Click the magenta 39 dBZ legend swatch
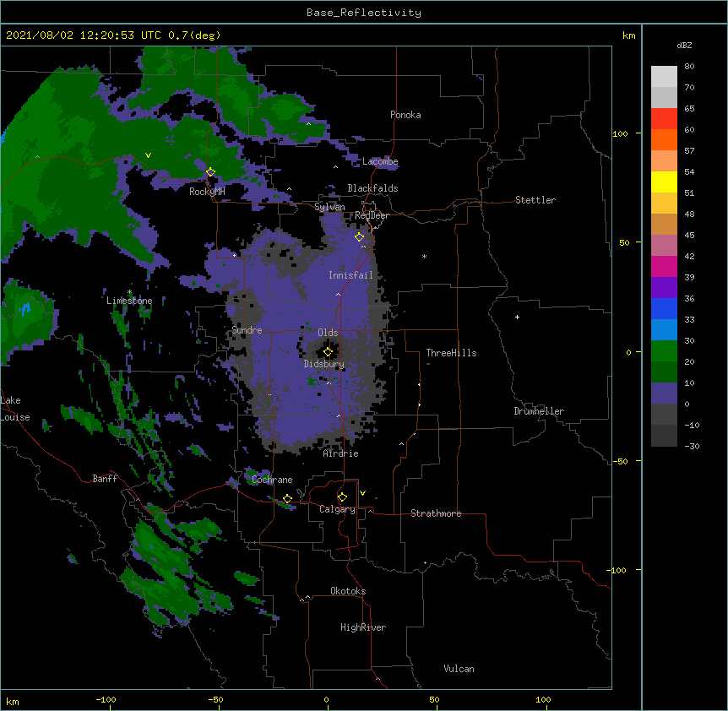The width and height of the screenshot is (728, 711). pyautogui.click(x=664, y=266)
